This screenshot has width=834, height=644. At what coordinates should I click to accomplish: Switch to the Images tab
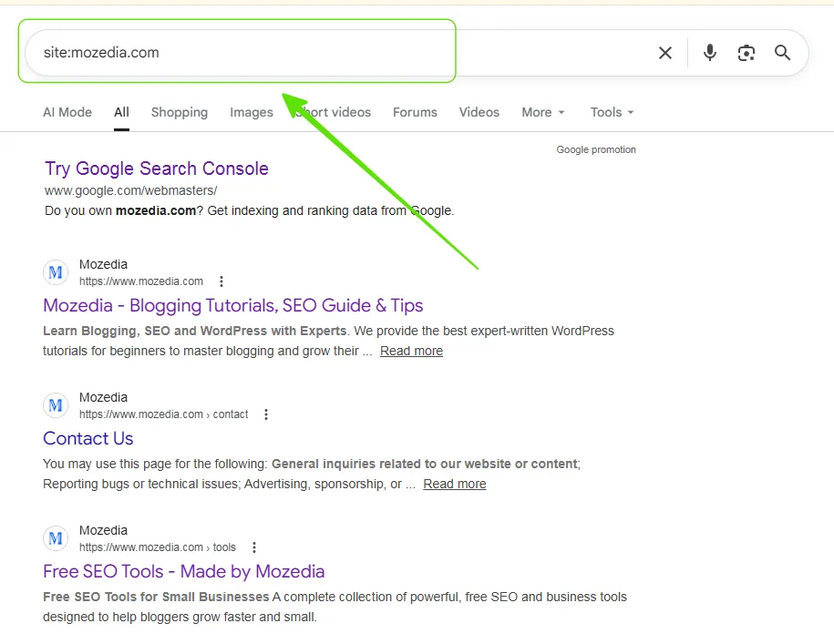(251, 112)
